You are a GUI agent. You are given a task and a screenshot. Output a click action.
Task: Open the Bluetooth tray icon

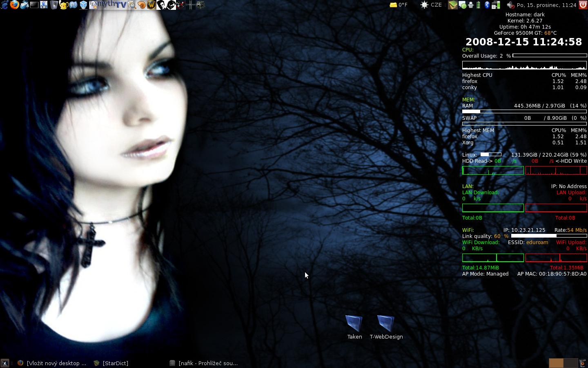(487, 5)
